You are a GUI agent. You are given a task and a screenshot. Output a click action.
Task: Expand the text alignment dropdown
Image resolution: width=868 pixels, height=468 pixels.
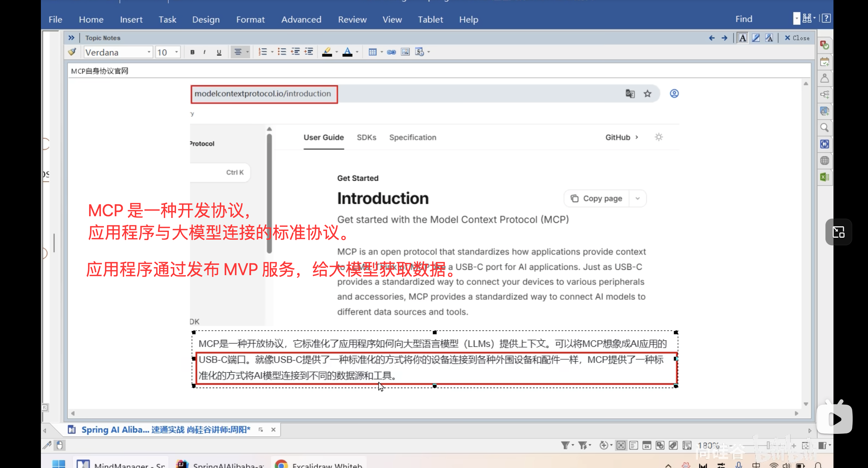click(x=247, y=52)
